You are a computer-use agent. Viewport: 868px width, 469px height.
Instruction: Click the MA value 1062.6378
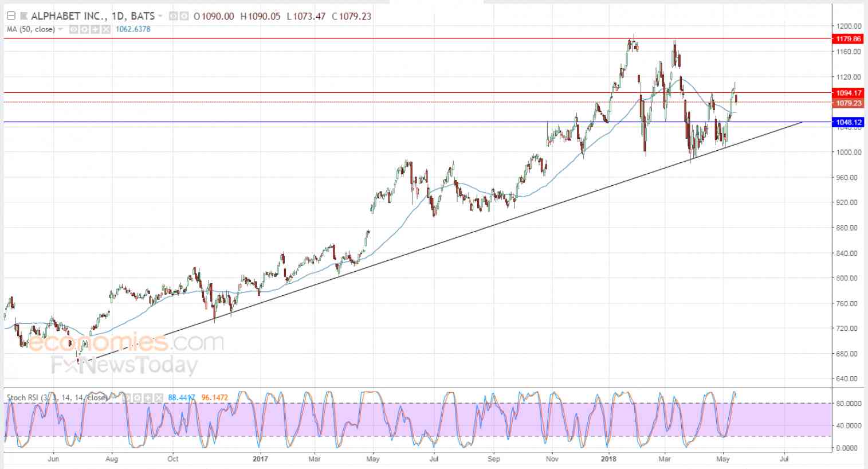click(x=133, y=29)
